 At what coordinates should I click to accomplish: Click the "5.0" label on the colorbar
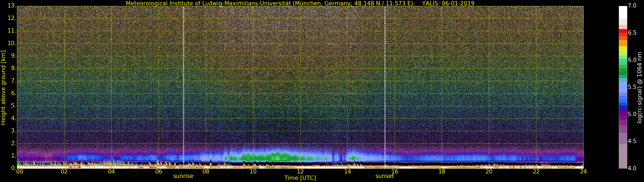[632, 114]
